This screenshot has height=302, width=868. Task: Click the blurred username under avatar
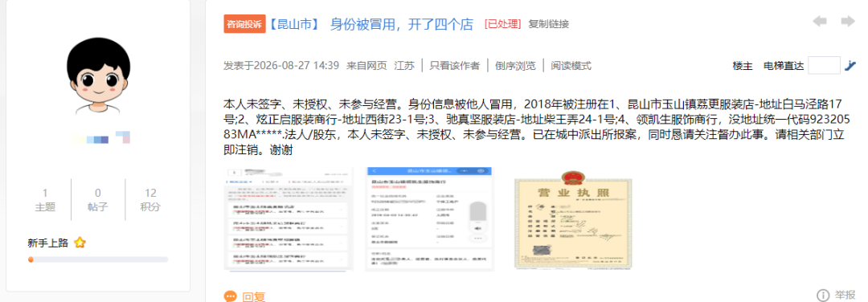(x=102, y=138)
